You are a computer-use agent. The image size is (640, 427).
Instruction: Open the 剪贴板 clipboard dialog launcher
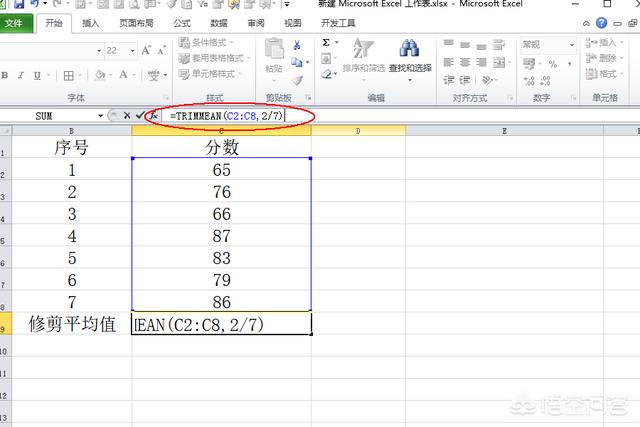coord(308,98)
